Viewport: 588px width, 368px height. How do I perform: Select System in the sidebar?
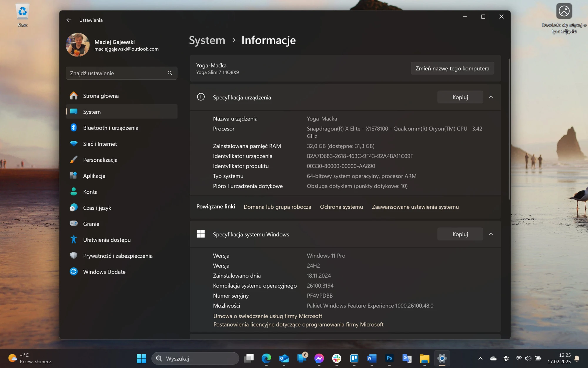tap(121, 112)
